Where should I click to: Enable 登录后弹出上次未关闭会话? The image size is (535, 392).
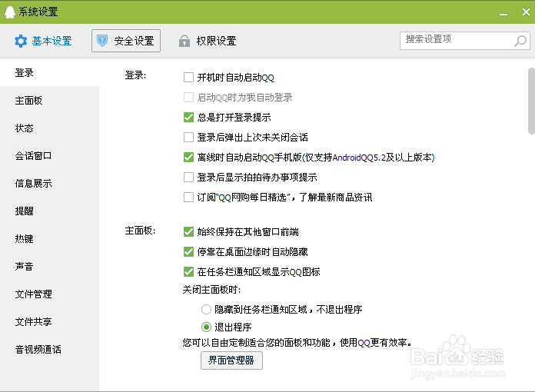pyautogui.click(x=188, y=137)
